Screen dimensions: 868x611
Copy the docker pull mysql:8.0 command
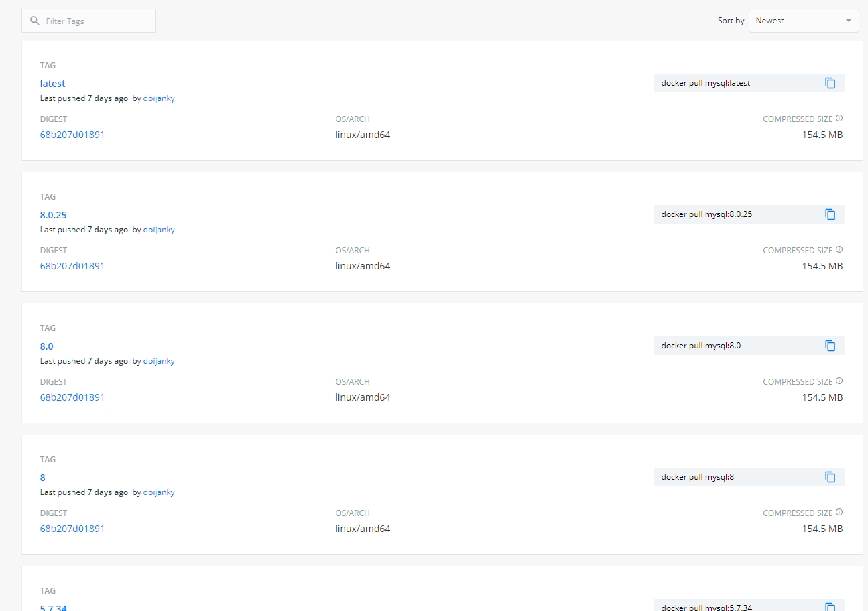(x=830, y=346)
